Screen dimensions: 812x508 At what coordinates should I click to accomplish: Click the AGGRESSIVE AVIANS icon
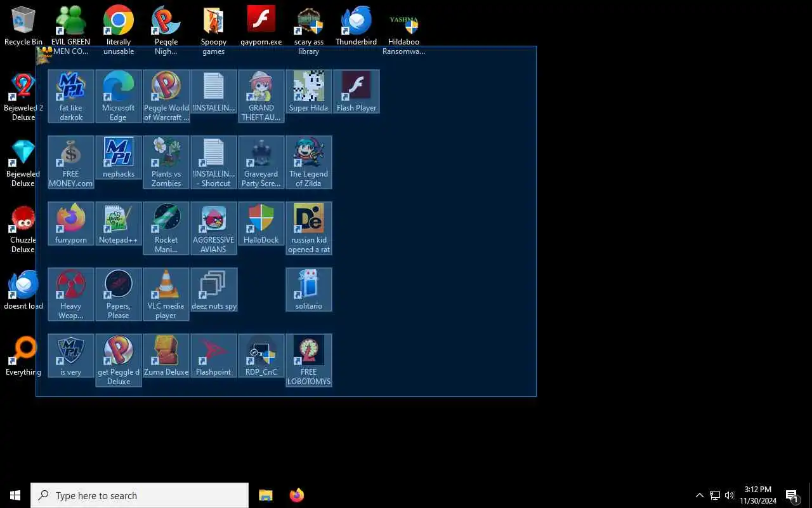(214, 228)
